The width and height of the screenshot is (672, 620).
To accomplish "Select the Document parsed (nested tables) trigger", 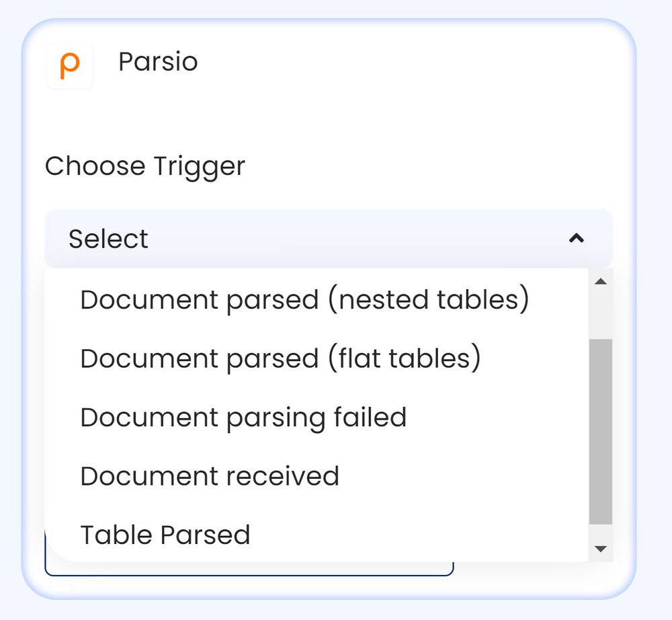I will point(305,300).
